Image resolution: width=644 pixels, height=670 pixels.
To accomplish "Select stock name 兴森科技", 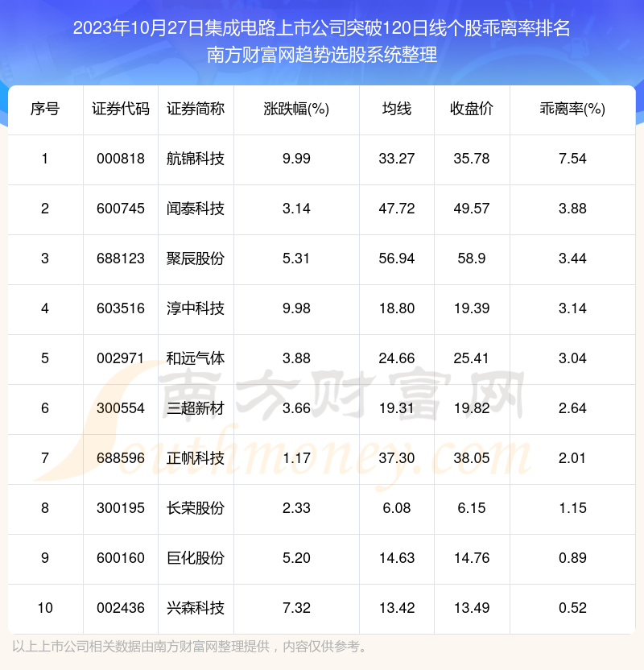I will pos(196,608).
